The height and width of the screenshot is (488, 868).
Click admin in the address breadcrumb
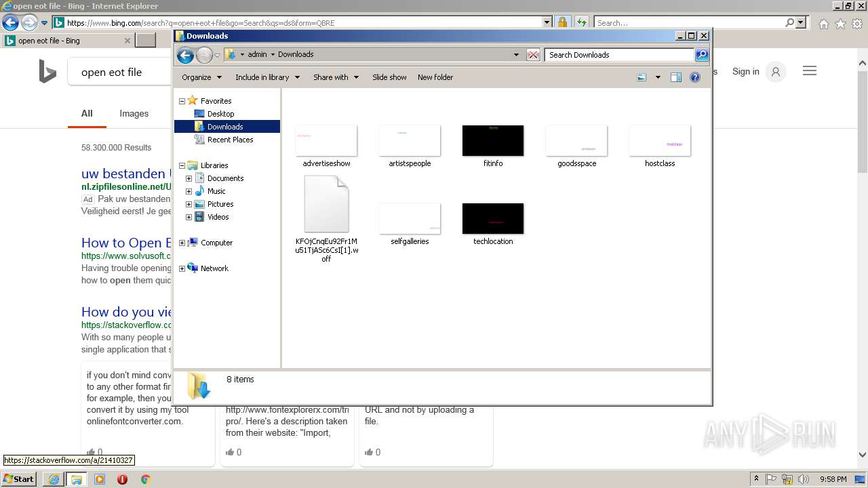257,54
